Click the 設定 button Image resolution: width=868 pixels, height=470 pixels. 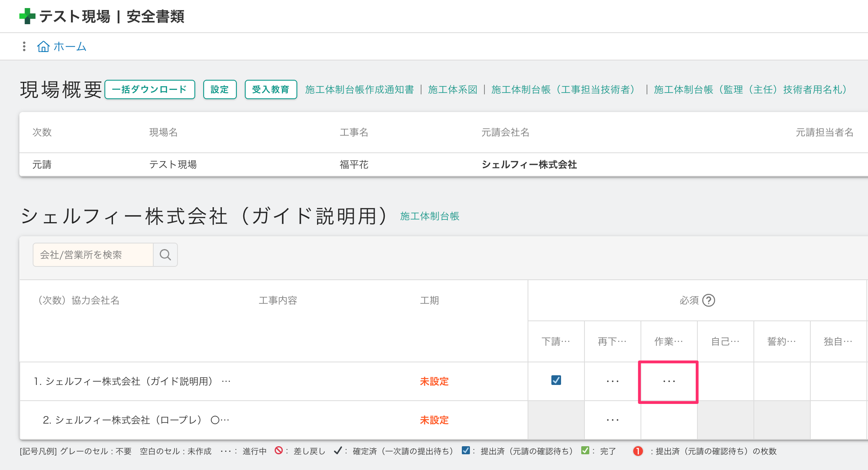click(219, 89)
